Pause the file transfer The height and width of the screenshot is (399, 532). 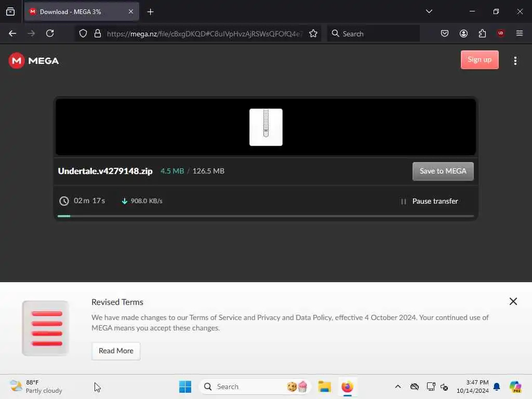(x=429, y=201)
